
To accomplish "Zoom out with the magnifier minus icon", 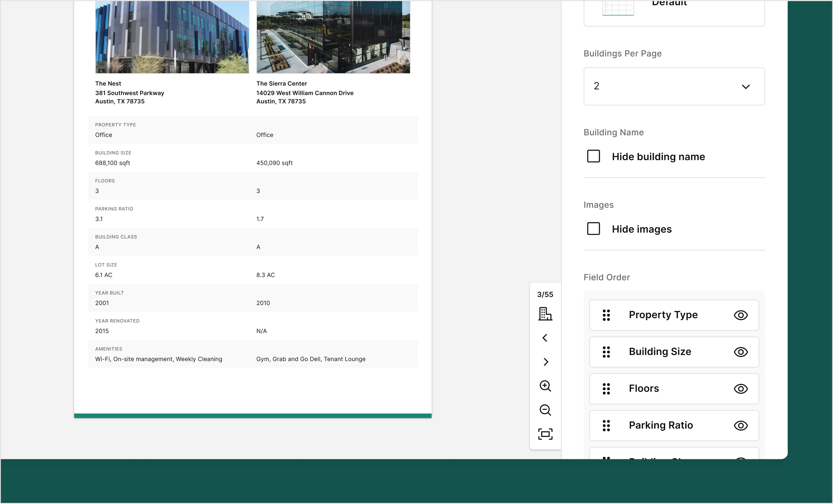I will tap(545, 410).
